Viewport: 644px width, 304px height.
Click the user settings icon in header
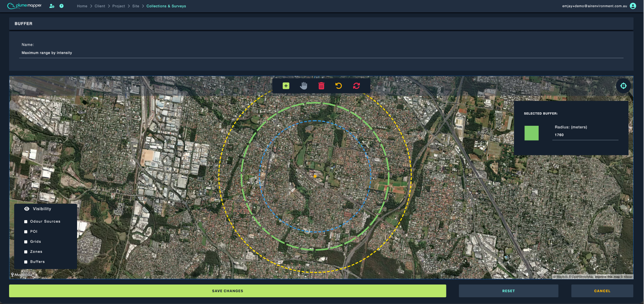tap(52, 6)
